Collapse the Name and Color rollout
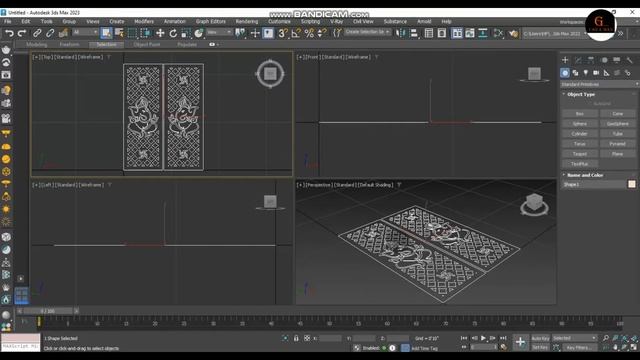Image resolution: width=640 pixels, height=360 pixels. click(584, 175)
